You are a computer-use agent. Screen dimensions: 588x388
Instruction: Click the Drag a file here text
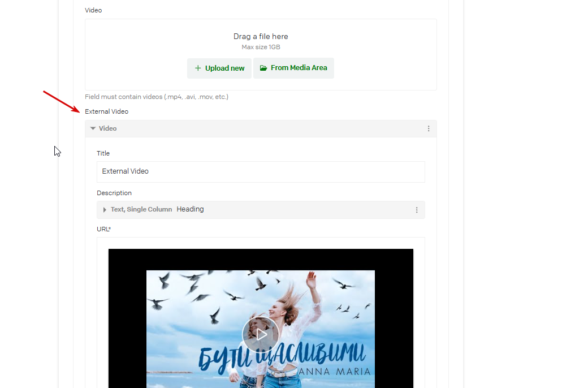[261, 36]
